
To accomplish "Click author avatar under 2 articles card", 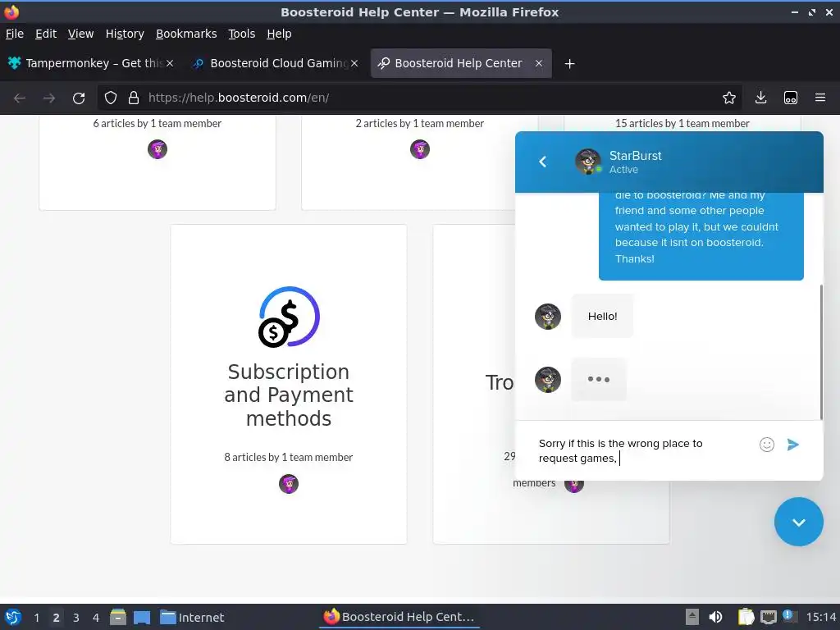I will pyautogui.click(x=419, y=149).
